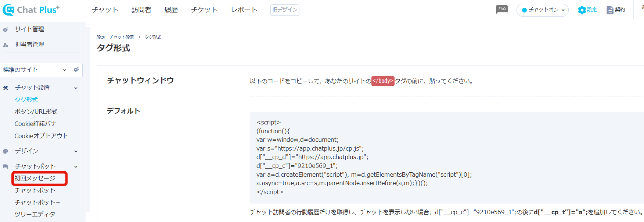
Task: Open the 訪問者 top menu
Action: point(141,10)
